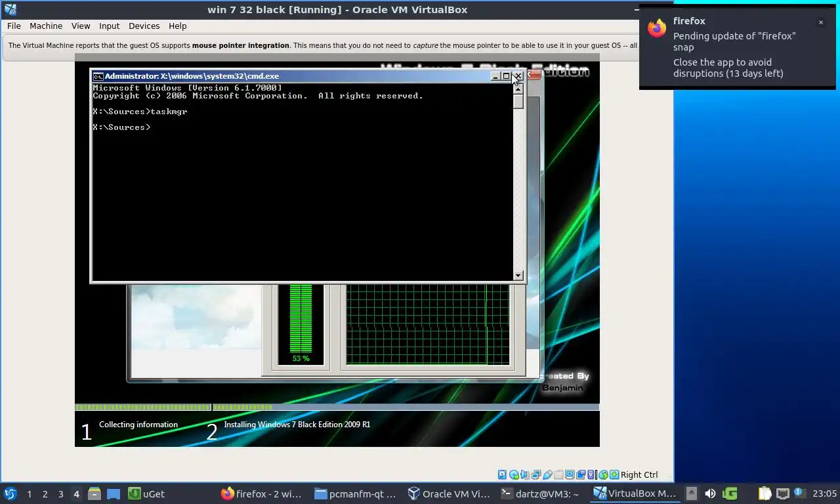This screenshot has height=504, width=840.
Task: Switch to firefox taskbar entry
Action: pos(262,493)
